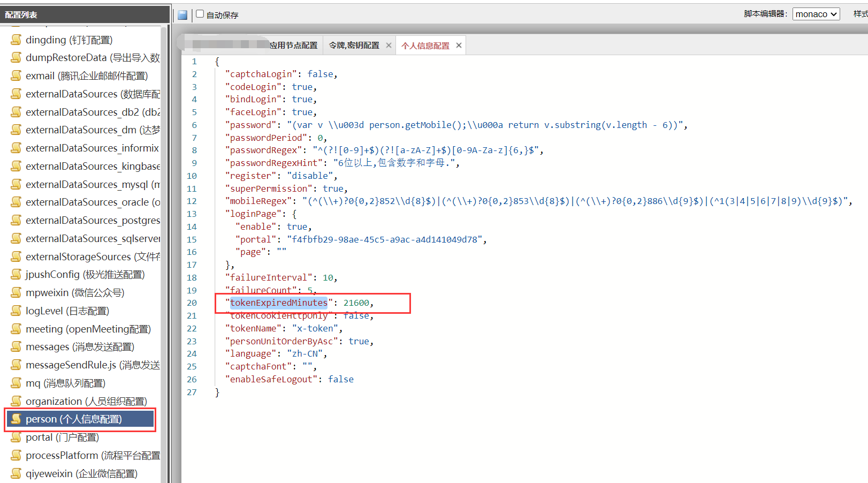Screen dimensions: 868x483
Task: Click the "mobileRegex" key in the editor
Action: [x=259, y=201]
